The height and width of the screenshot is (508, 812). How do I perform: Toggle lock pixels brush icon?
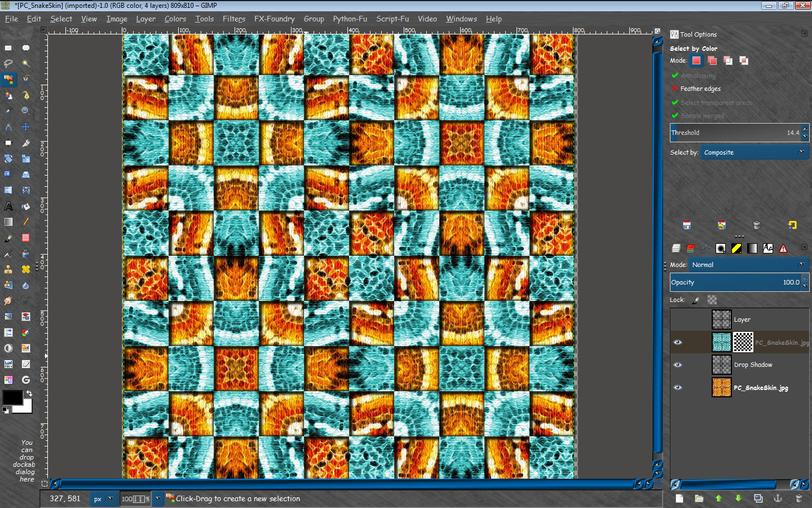(x=696, y=300)
